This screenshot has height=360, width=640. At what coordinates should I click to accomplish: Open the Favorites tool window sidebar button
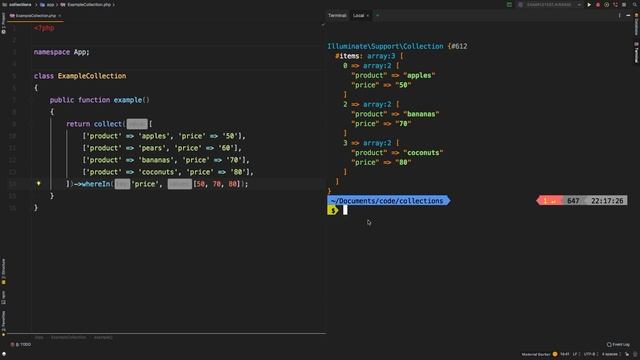click(x=3, y=323)
